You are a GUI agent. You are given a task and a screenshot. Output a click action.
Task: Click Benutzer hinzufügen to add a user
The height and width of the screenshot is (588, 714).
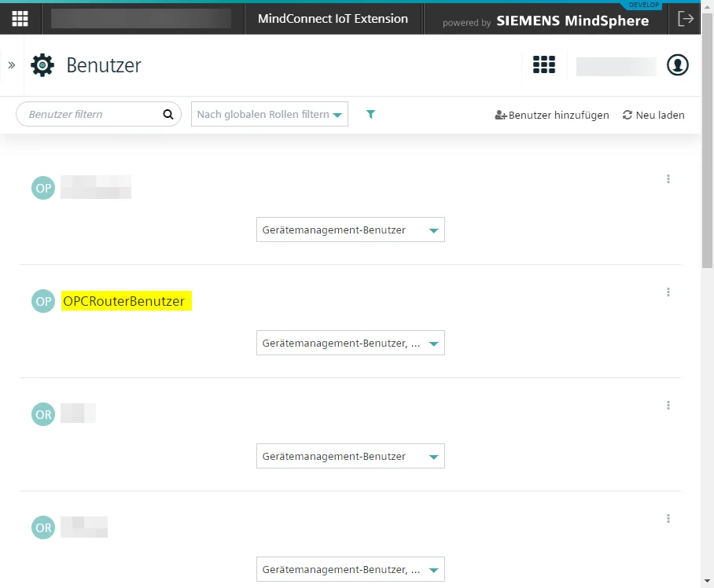pos(552,115)
